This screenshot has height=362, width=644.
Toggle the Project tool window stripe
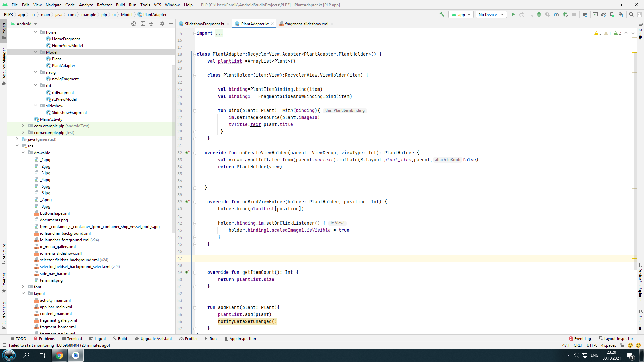(4, 31)
